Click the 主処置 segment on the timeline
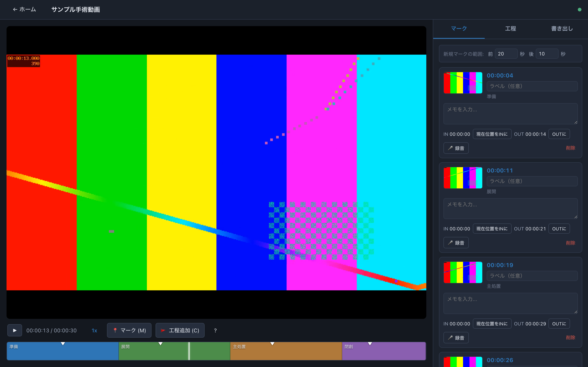 tap(286, 351)
